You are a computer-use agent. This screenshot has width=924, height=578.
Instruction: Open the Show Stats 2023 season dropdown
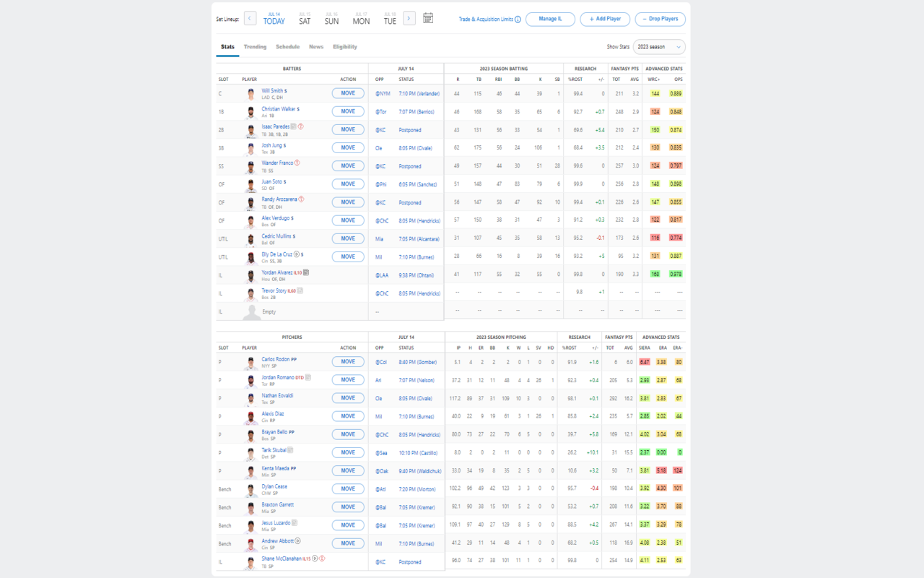[x=659, y=47]
